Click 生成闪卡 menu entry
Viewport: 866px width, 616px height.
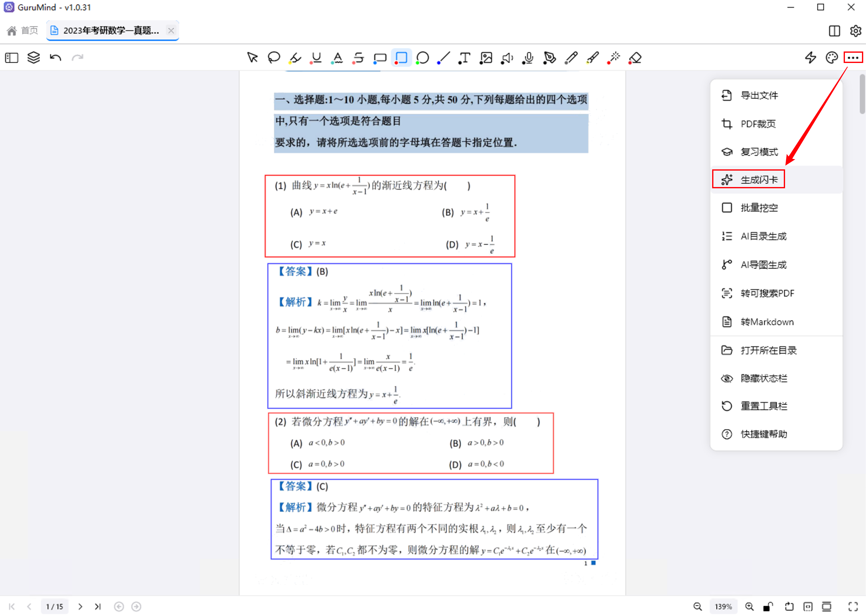[776, 180]
